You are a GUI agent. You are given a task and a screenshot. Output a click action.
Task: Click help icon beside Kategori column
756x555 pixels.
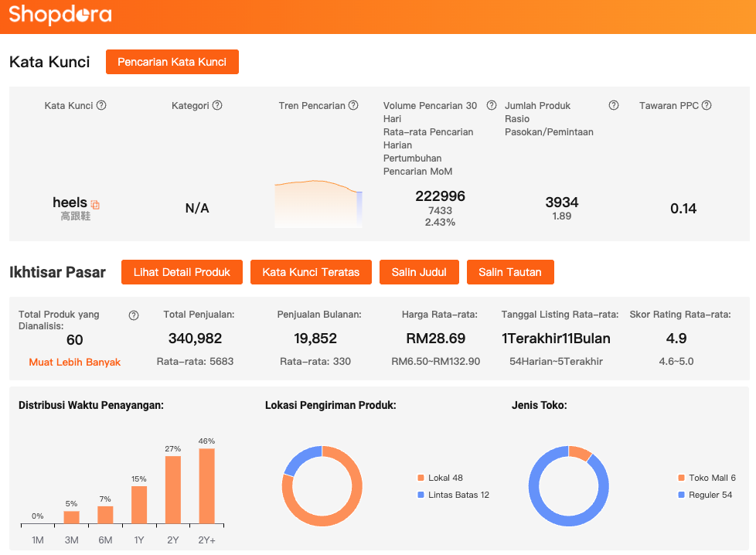pyautogui.click(x=217, y=106)
